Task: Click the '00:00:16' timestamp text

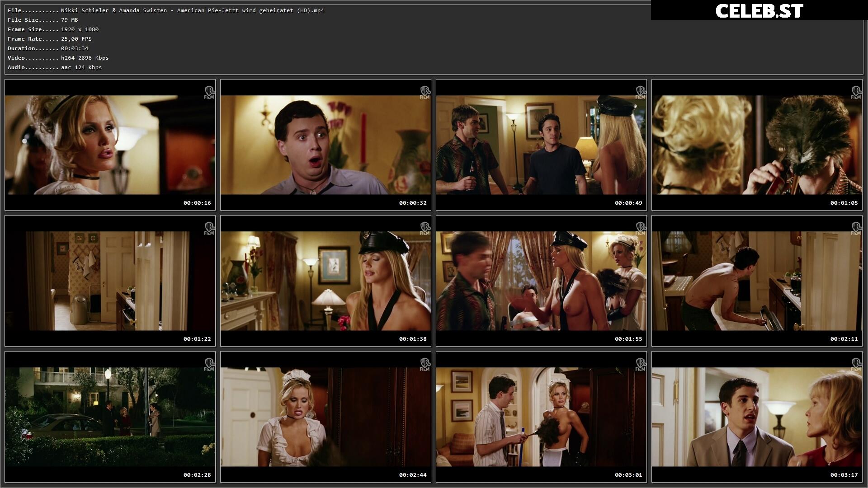Action: 197,203
